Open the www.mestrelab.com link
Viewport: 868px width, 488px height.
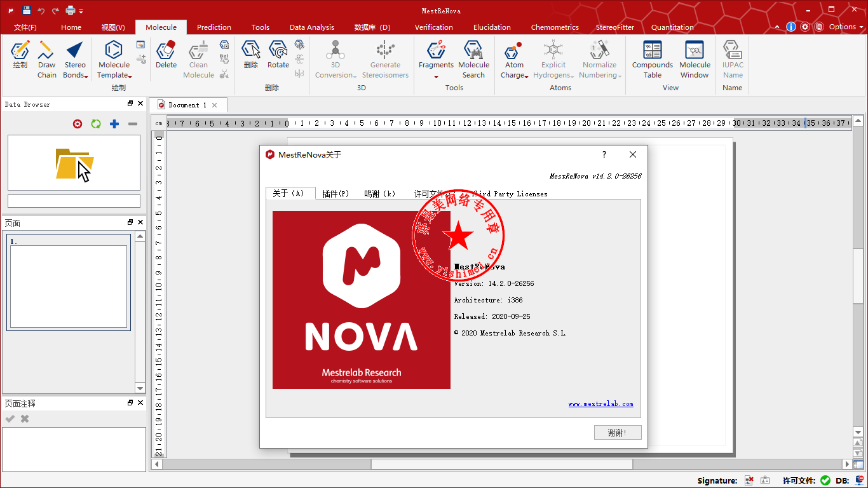click(x=600, y=404)
